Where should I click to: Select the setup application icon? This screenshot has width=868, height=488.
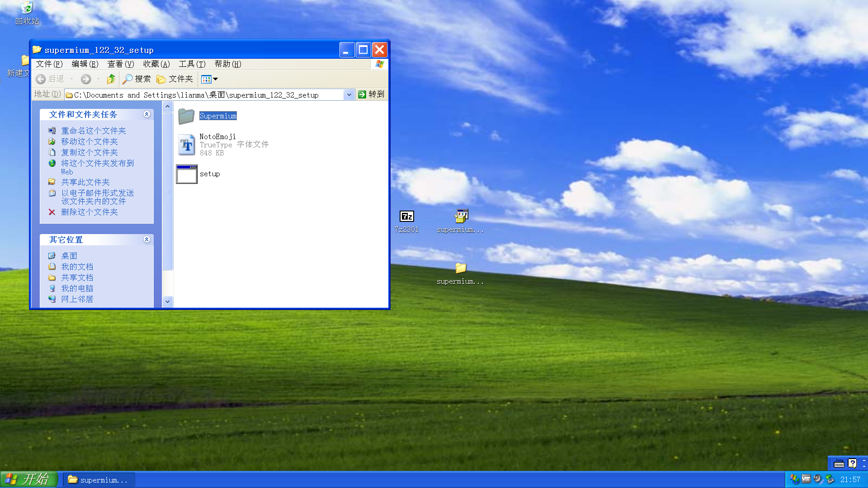(x=187, y=174)
